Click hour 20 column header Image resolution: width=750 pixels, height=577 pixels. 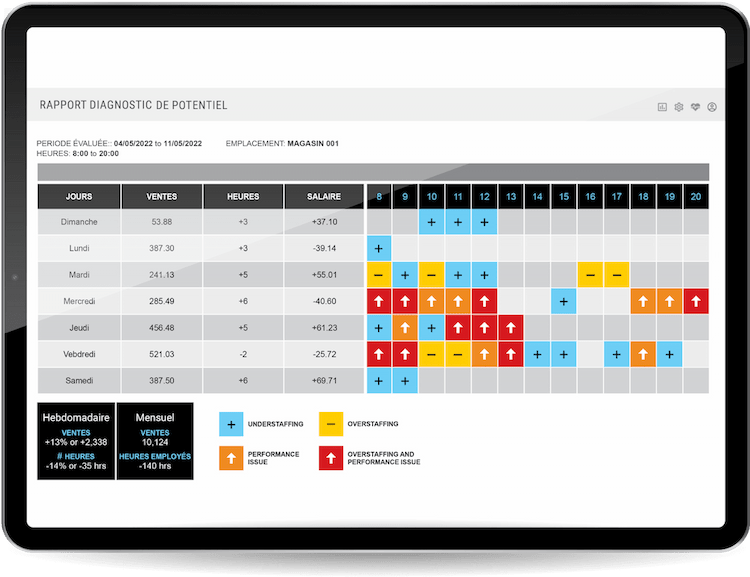[x=696, y=196]
